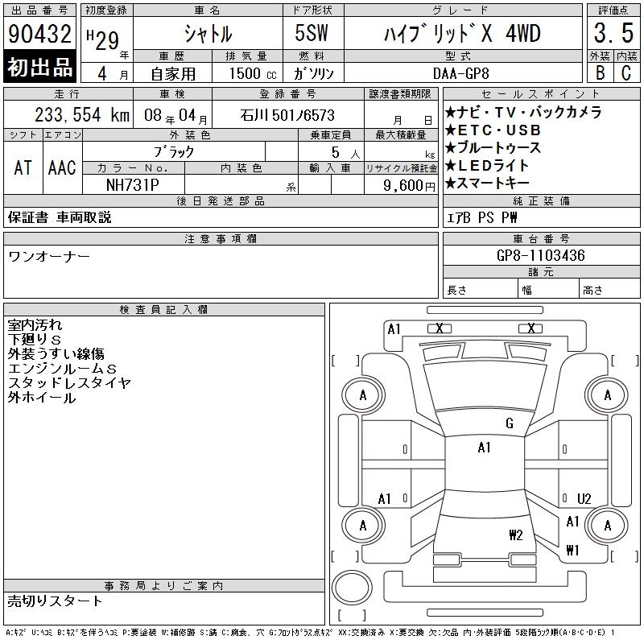Click the front-right tire circle marked A

point(607,395)
